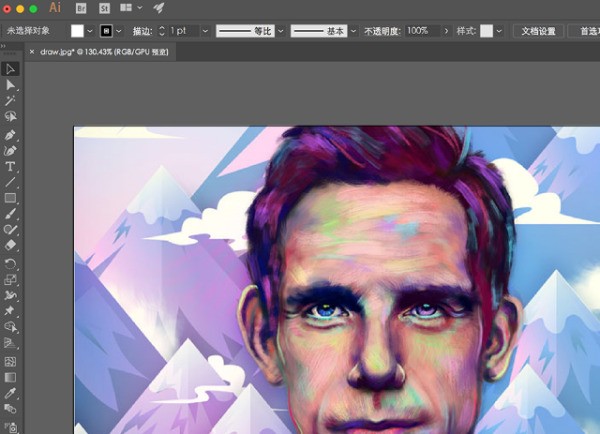600x434 pixels.
Task: Click the white fill color swatch
Action: [77, 31]
